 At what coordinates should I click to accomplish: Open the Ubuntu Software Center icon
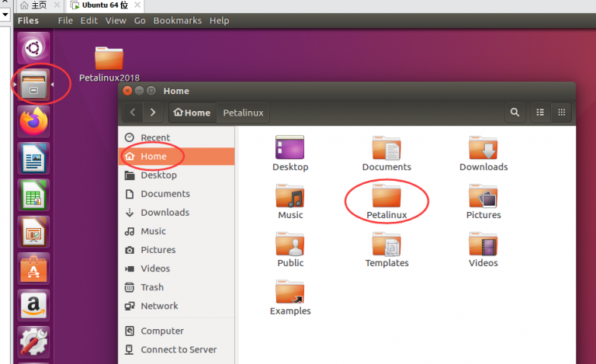click(33, 269)
